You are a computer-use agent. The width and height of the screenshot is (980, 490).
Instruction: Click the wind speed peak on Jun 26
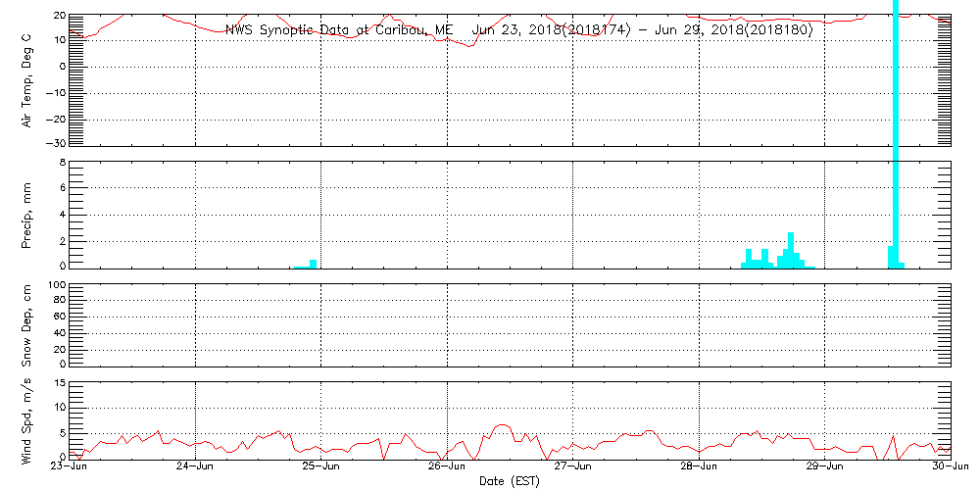click(502, 426)
